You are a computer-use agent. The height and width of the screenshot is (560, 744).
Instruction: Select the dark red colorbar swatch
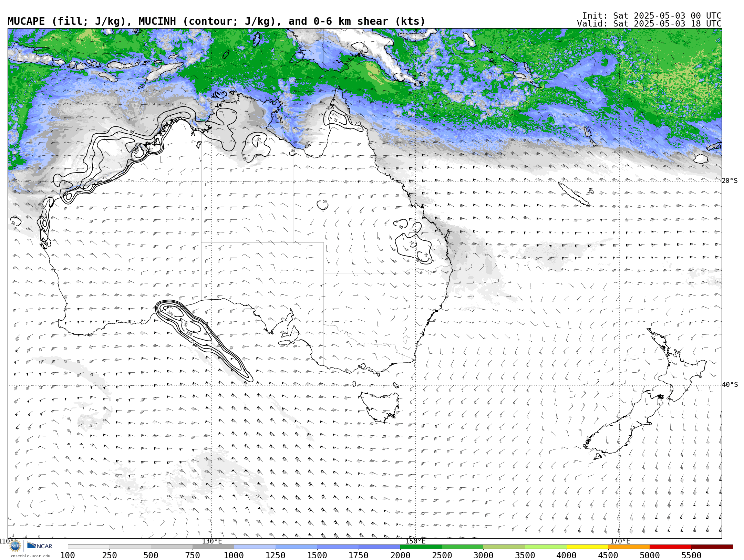click(712, 547)
